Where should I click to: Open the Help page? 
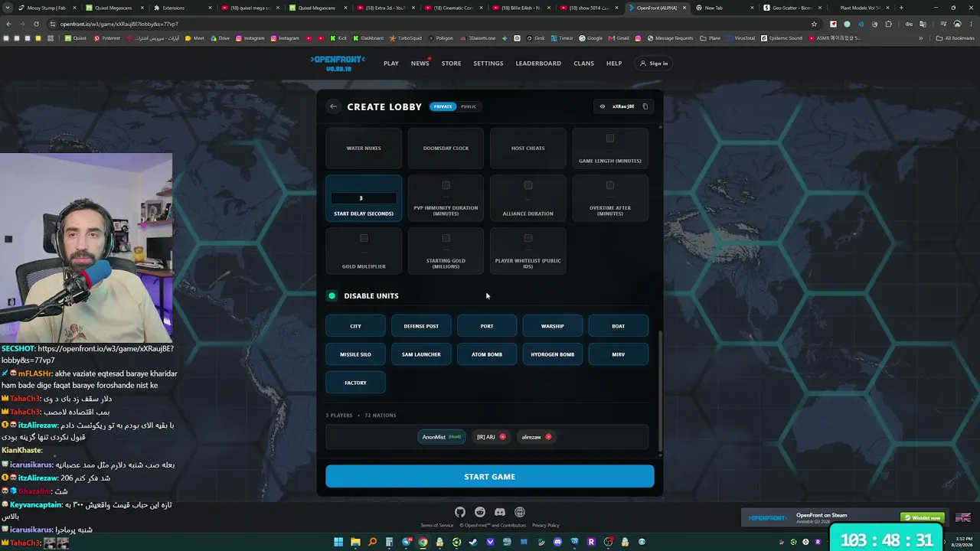click(x=614, y=64)
